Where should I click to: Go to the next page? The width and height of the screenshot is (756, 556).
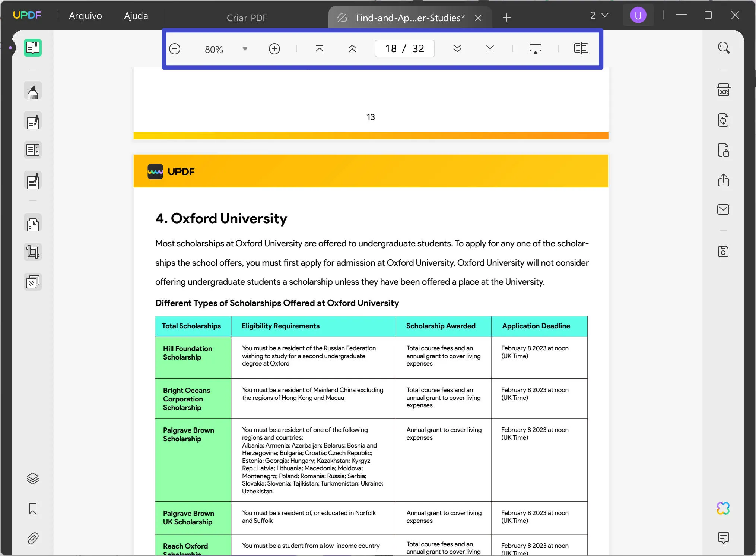457,48
